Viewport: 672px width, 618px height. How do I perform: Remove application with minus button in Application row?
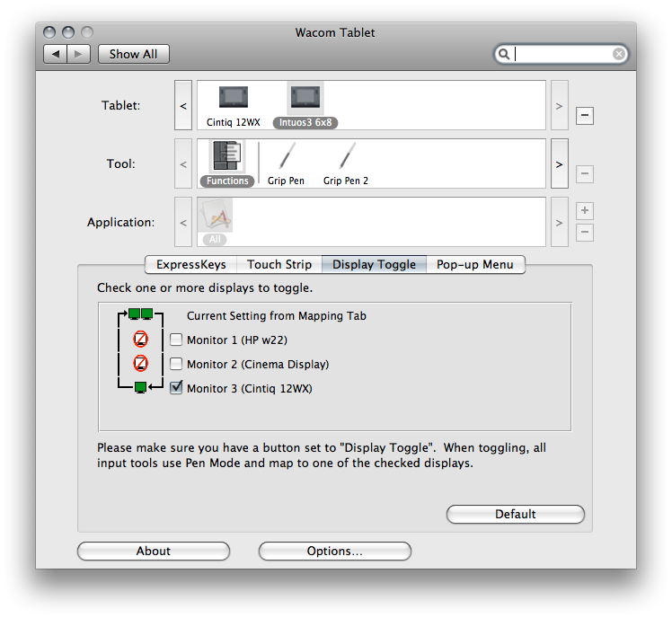(585, 233)
